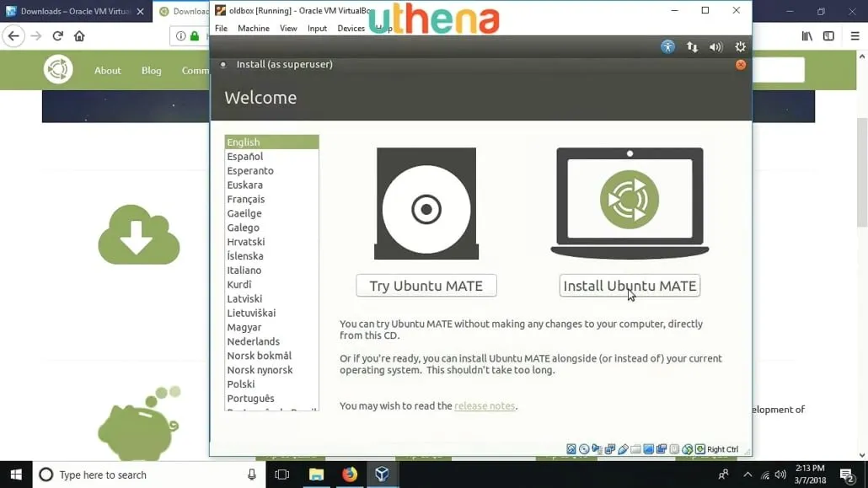Open the guest session gear menu
The image size is (868, 488).
coord(740,47)
